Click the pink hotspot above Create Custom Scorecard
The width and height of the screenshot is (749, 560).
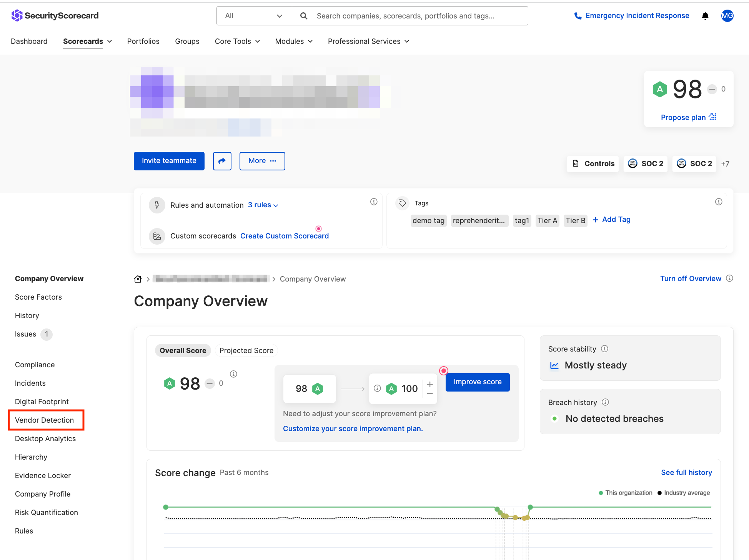pyautogui.click(x=318, y=228)
